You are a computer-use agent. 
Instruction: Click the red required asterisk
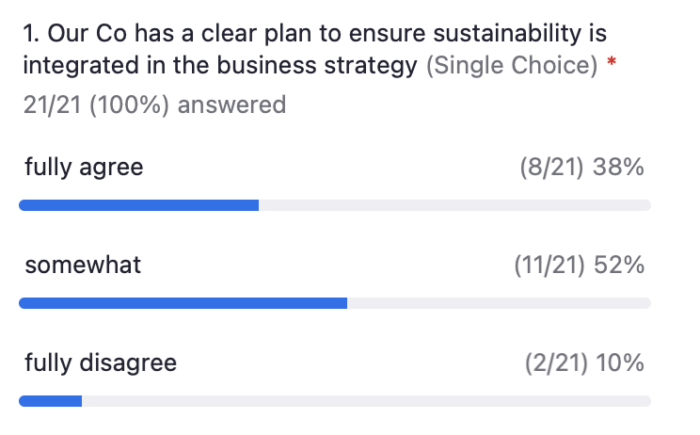(612, 61)
